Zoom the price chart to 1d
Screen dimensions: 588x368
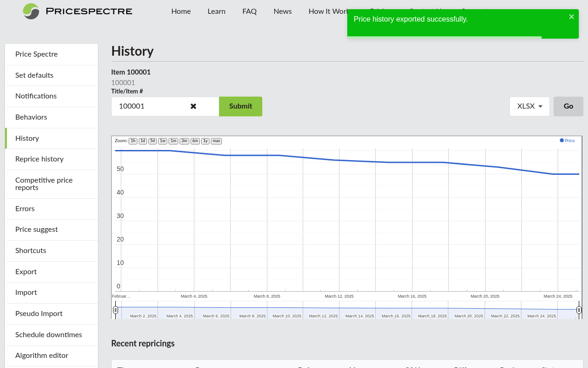click(x=142, y=141)
